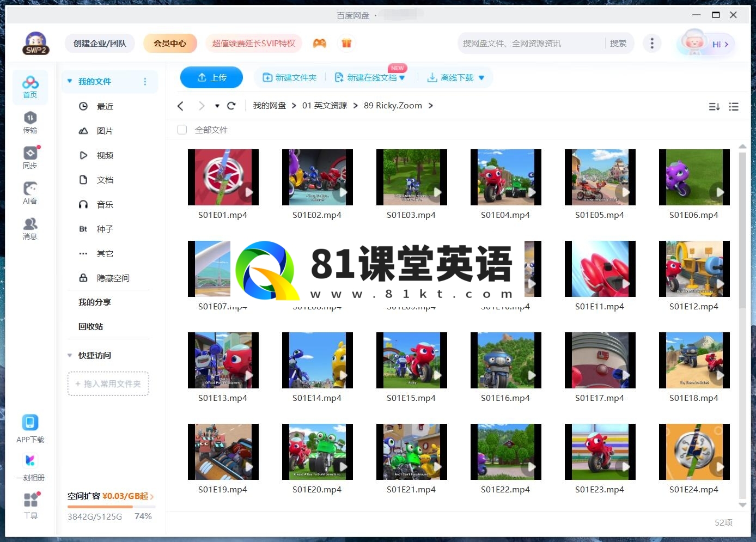Click 创建企业/团队 button
The width and height of the screenshot is (756, 542).
[x=100, y=43]
